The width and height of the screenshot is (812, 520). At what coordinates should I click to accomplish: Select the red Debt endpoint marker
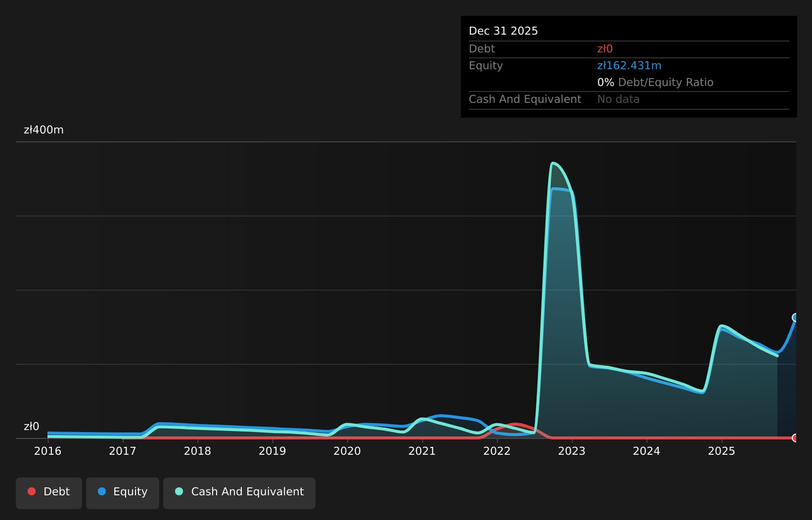pyautogui.click(x=796, y=438)
